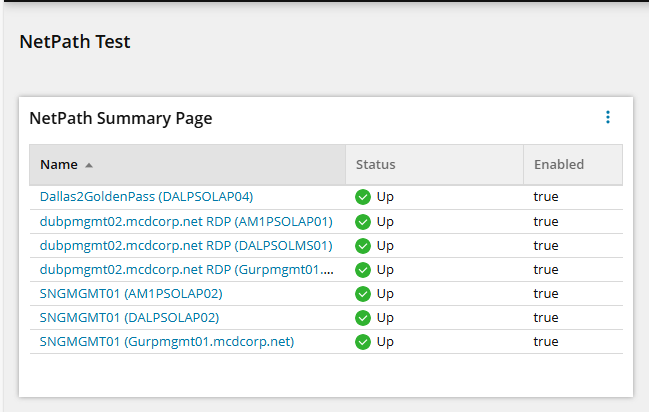Click Up status icon for AM1PSOLAP01 RDP path

[363, 222]
